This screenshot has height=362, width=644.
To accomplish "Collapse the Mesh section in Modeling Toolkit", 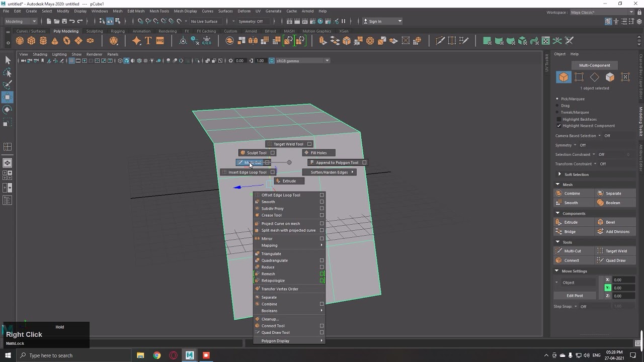I will point(557,185).
